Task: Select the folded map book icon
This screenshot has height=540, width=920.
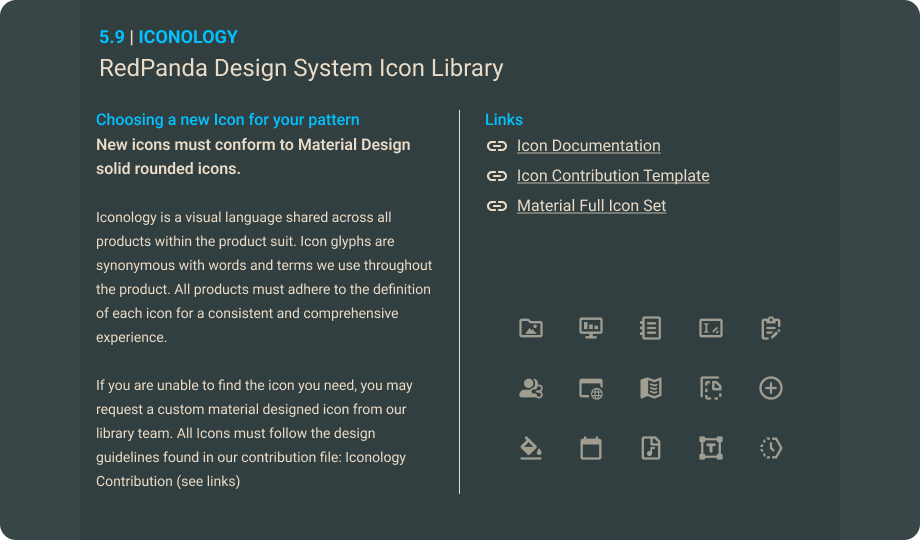Action: pos(651,388)
